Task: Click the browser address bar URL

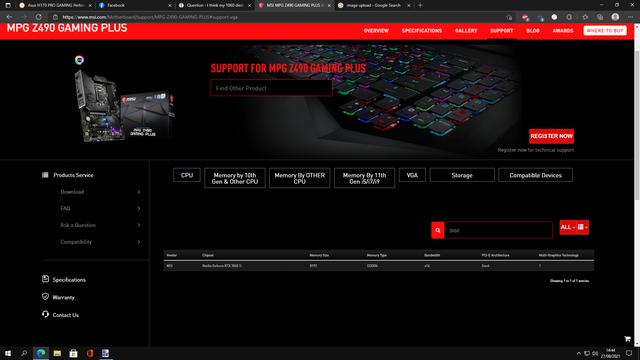Action: click(x=150, y=17)
